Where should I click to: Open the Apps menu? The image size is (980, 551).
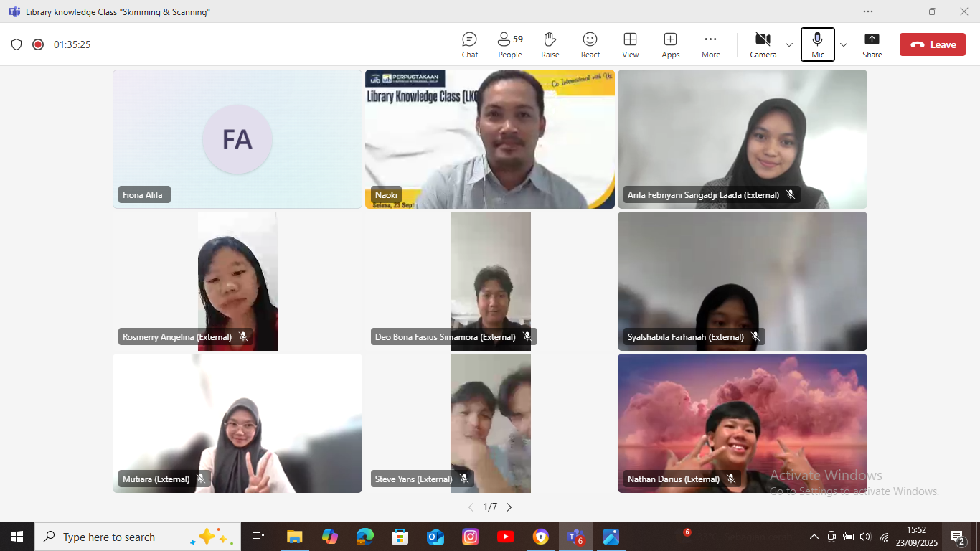coord(671,44)
